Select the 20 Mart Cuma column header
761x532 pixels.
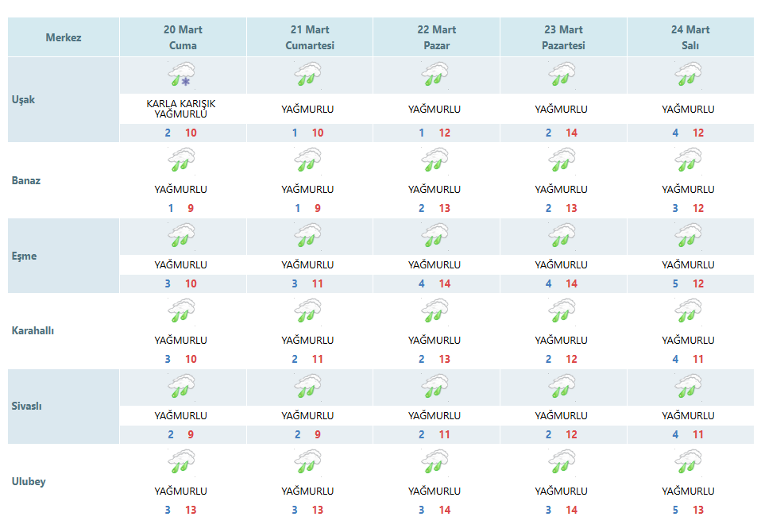tap(183, 37)
